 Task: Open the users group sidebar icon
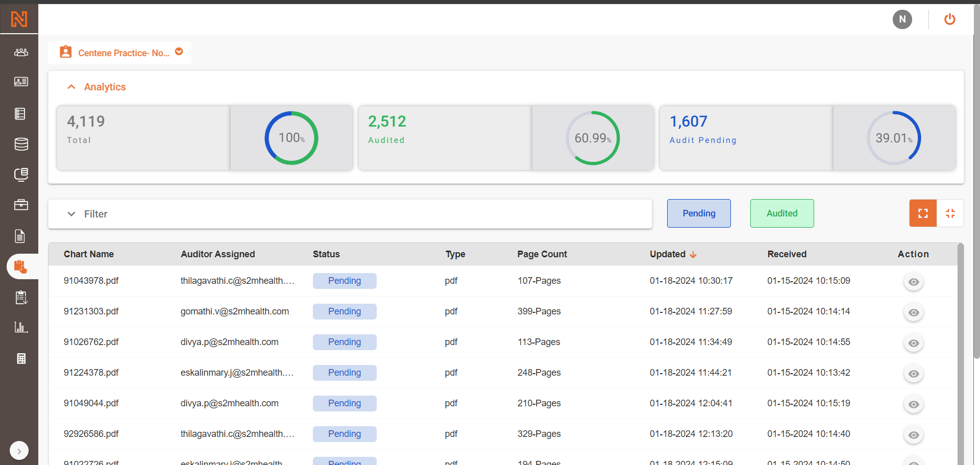coord(21,52)
